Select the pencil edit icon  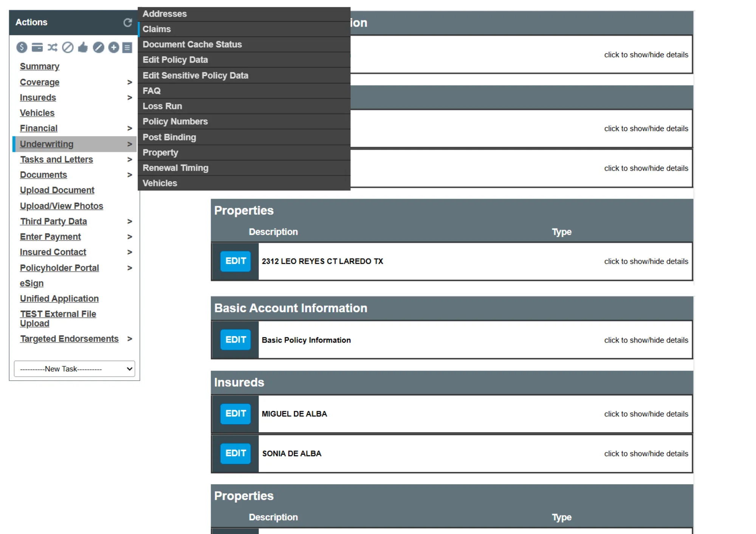98,48
